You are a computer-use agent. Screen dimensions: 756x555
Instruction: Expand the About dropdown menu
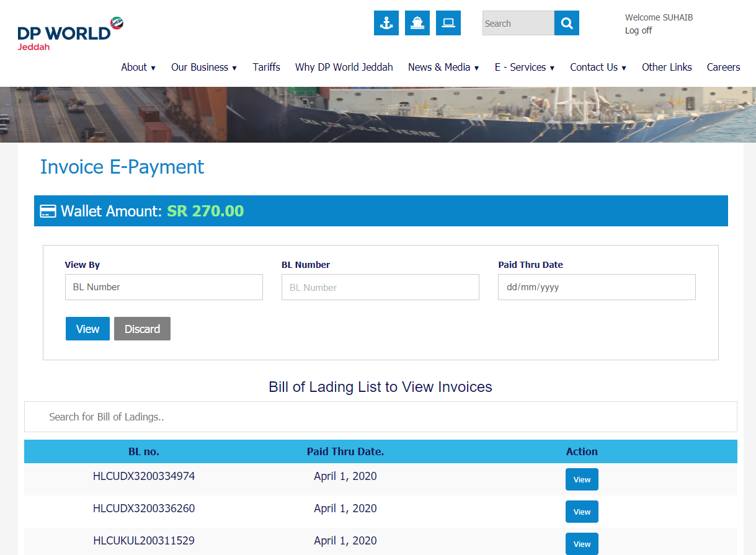click(x=138, y=67)
